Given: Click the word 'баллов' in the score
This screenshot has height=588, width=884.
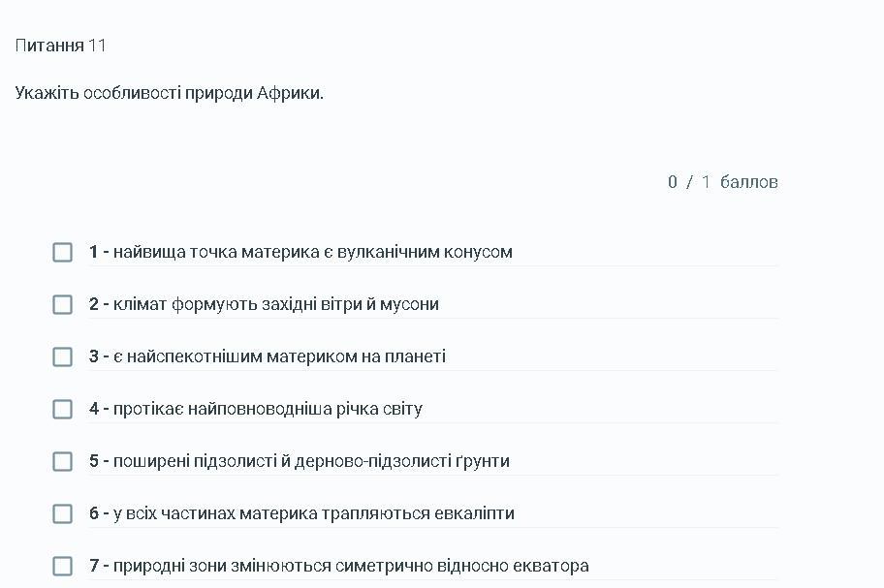Looking at the screenshot, I should 748,182.
